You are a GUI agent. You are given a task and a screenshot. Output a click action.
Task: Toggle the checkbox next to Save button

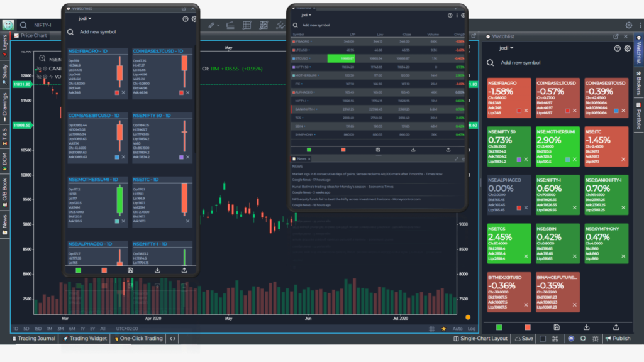tap(543, 339)
